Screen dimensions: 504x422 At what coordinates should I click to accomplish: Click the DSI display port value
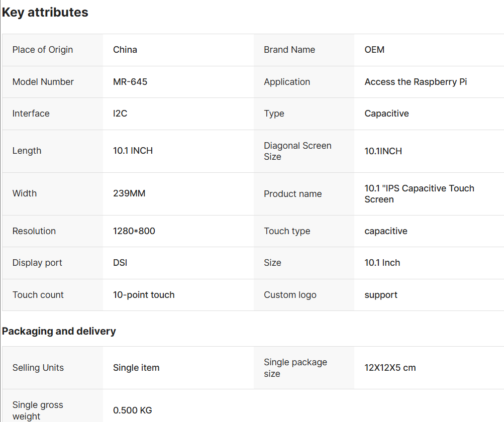tap(120, 263)
